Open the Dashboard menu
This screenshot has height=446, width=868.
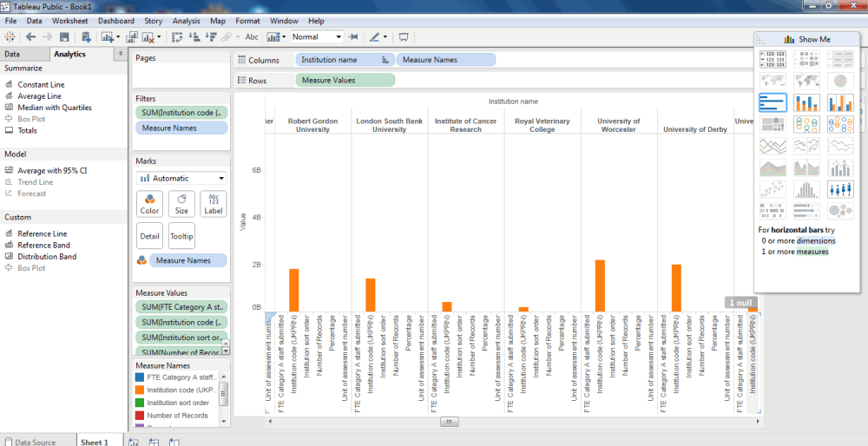point(115,21)
